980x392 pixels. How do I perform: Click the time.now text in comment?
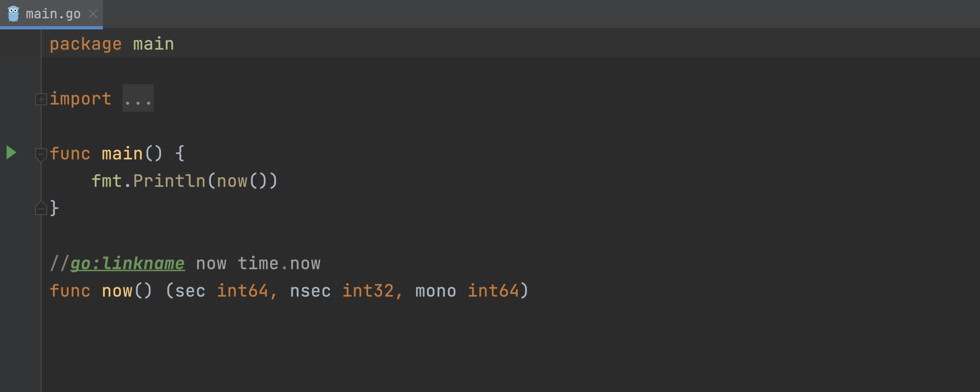[279, 263]
